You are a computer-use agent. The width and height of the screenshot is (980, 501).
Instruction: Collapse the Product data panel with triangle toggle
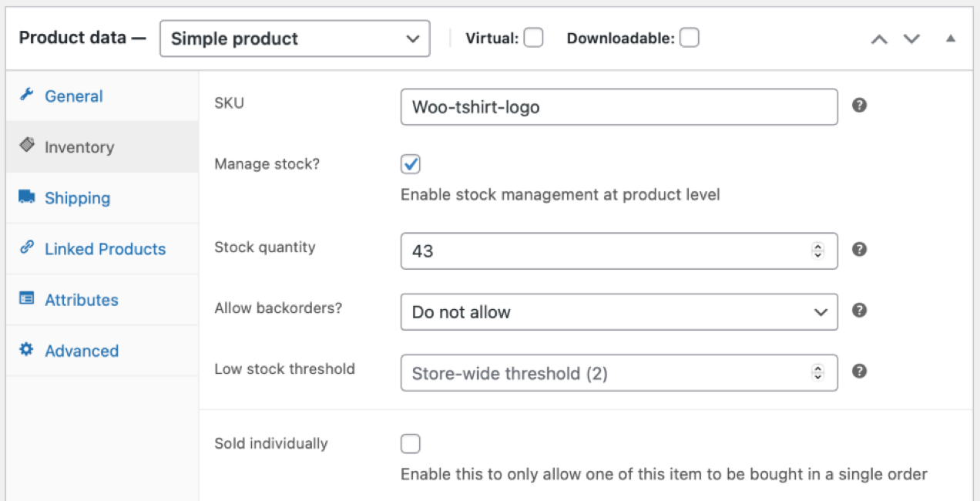tap(951, 38)
